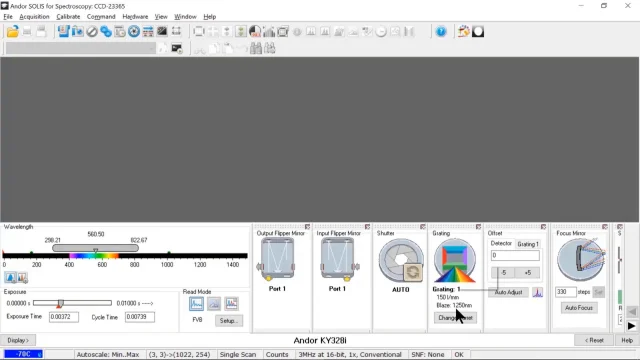Select the third read mode icon
The width and height of the screenshot is (640, 360).
pyautogui.click(x=231, y=304)
